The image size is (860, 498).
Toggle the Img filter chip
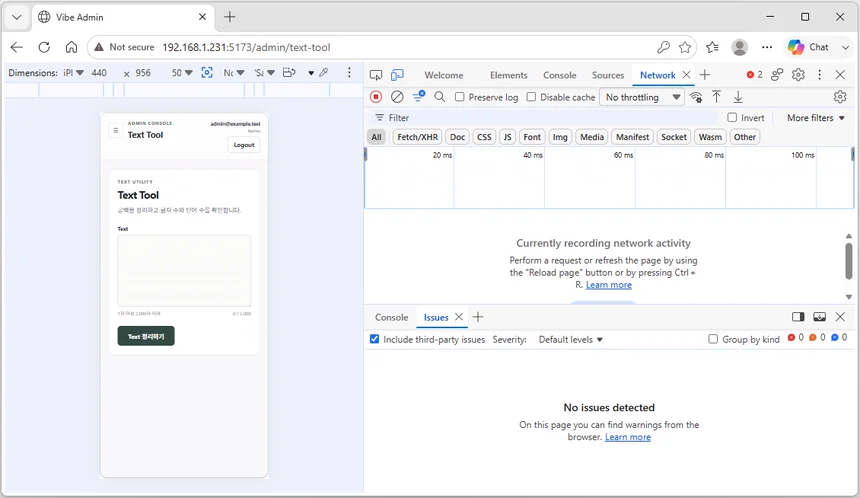click(x=560, y=137)
